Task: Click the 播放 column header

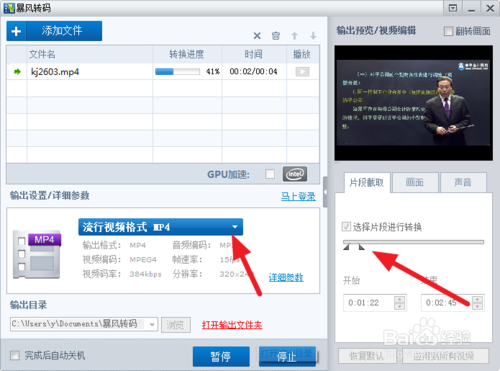Action: (x=302, y=54)
